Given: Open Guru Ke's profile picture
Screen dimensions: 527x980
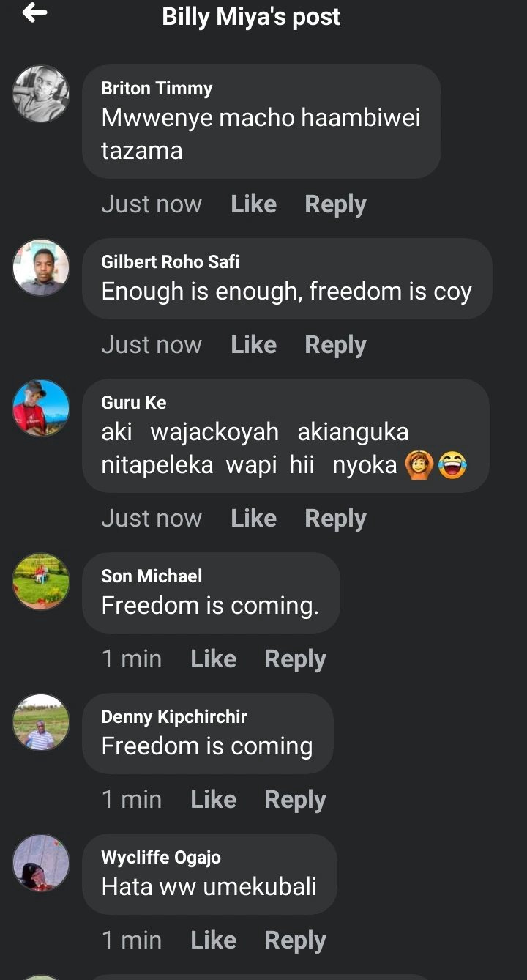Looking at the screenshot, I should 41,408.
